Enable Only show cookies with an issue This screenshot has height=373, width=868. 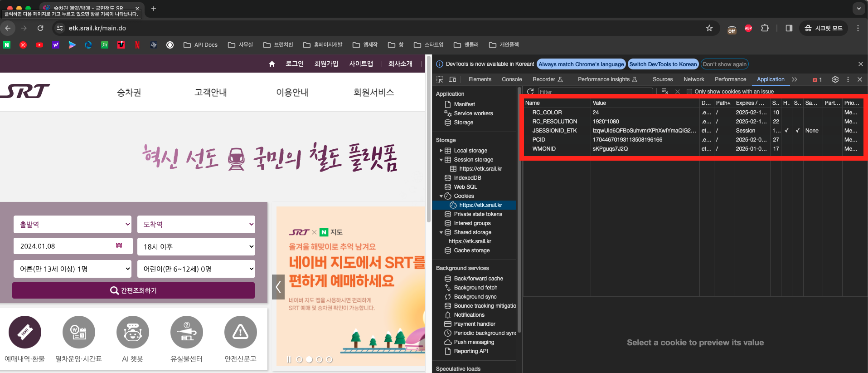coord(689,92)
